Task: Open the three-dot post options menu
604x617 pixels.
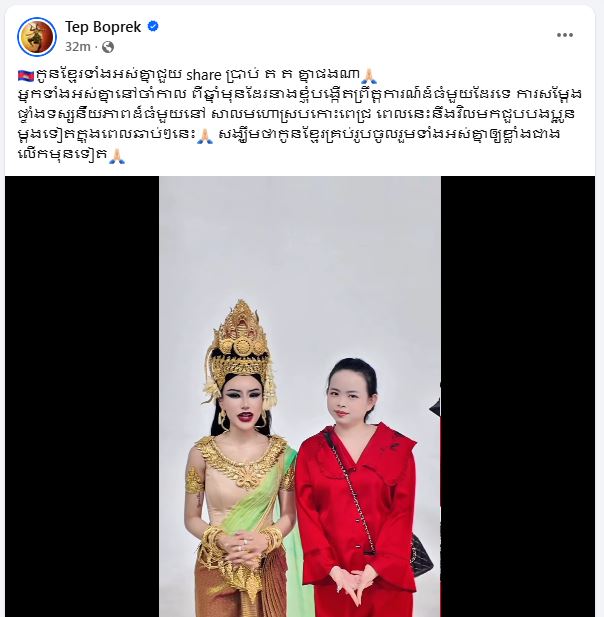Action: (565, 35)
